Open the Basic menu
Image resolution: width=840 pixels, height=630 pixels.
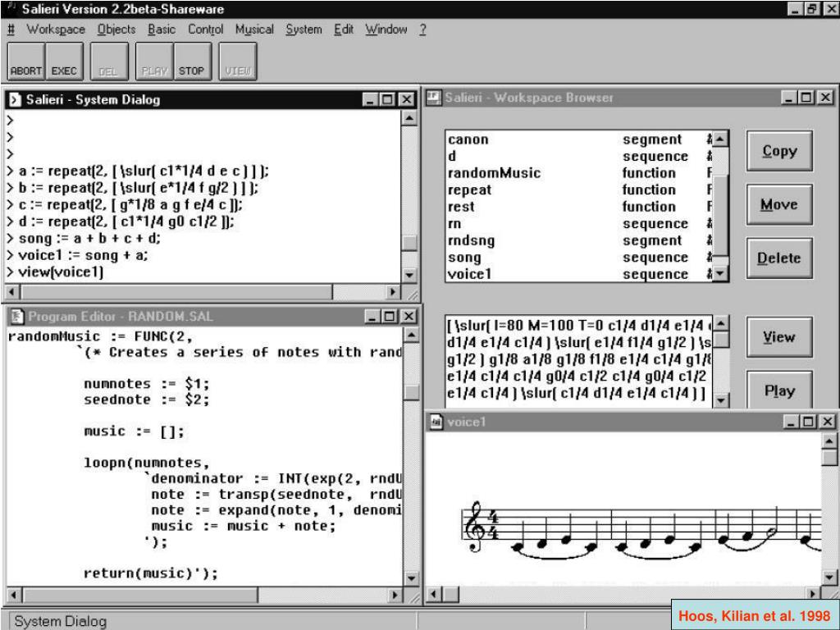162,30
